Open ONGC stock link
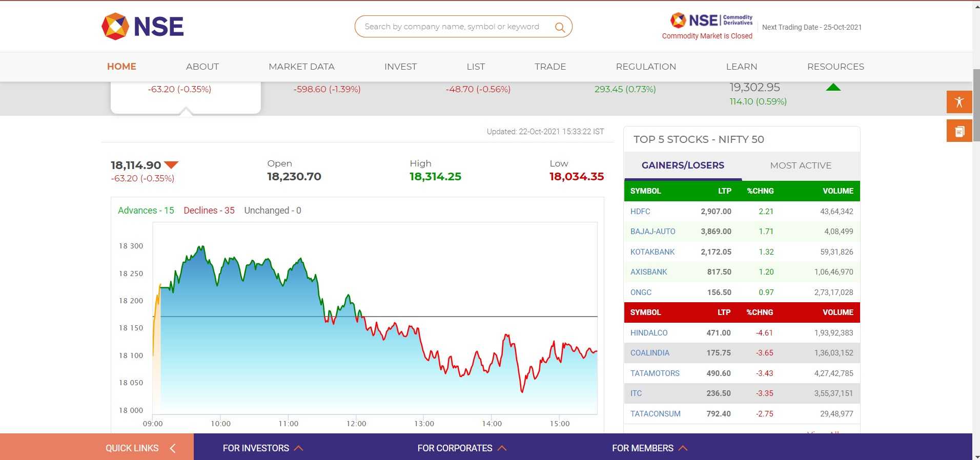980x460 pixels. pyautogui.click(x=641, y=292)
